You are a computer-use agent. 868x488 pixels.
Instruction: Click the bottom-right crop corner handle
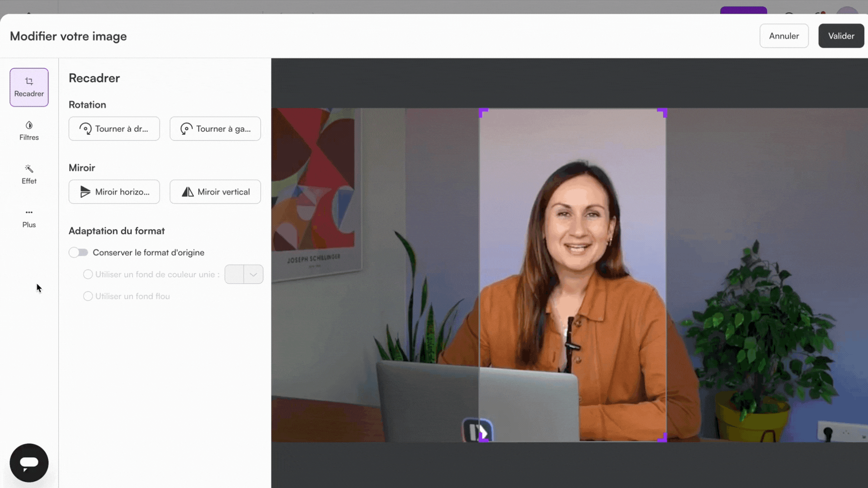[663, 438]
